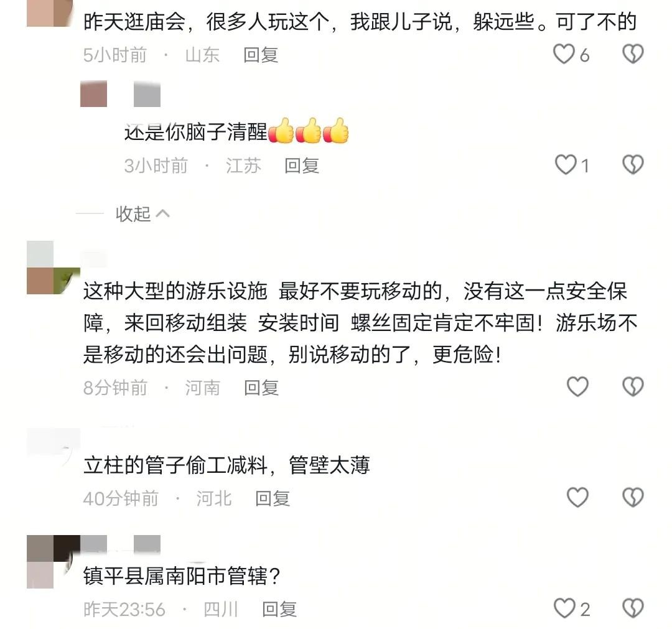Viewport: 672px width, 629px height.
Task: Like the Hebei comment about thin pipes
Action: (577, 498)
